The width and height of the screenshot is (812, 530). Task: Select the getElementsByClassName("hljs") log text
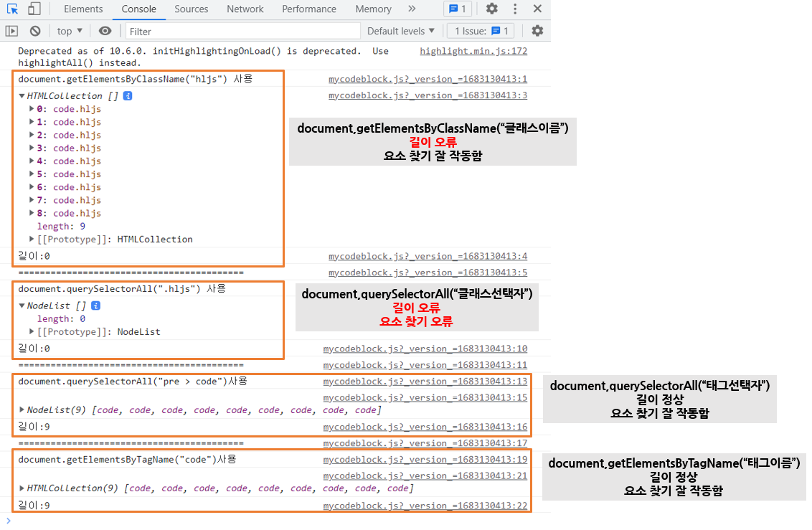tap(135, 79)
